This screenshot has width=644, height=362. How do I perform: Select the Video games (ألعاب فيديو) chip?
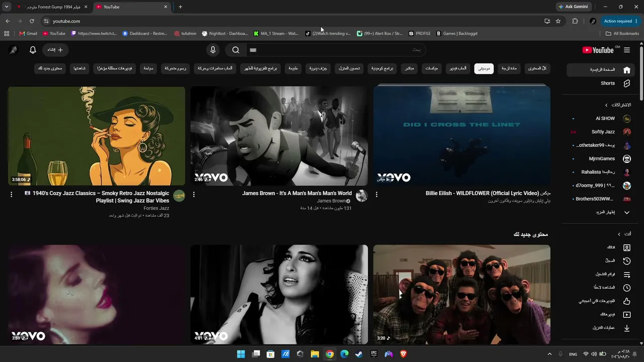click(457, 68)
